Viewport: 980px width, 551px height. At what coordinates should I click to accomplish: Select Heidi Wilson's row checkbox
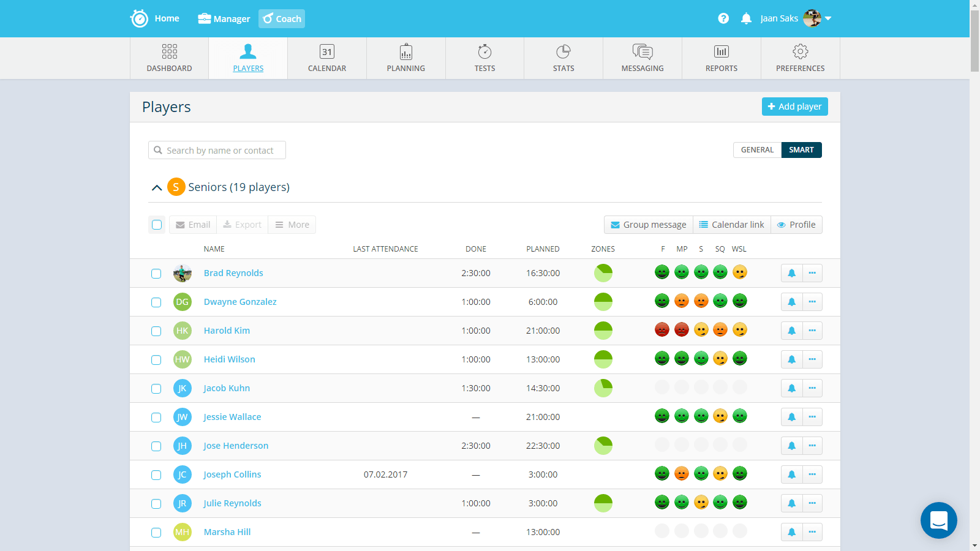156,360
